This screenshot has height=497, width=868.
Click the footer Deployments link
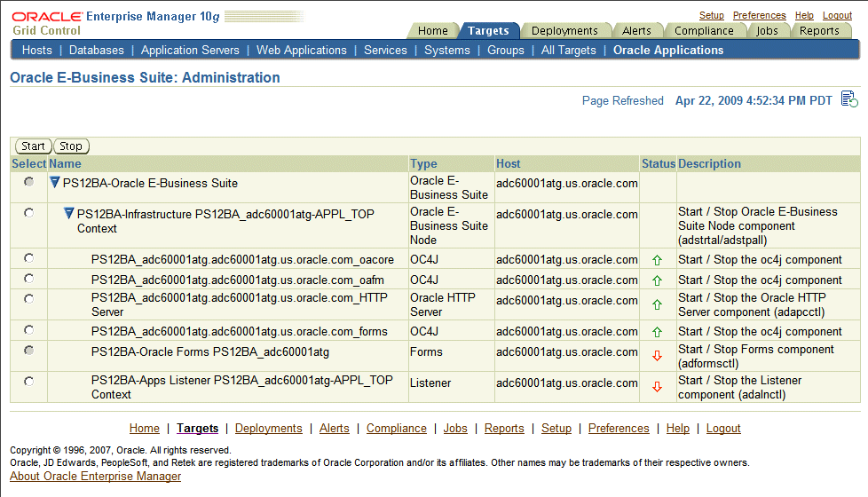tap(269, 429)
